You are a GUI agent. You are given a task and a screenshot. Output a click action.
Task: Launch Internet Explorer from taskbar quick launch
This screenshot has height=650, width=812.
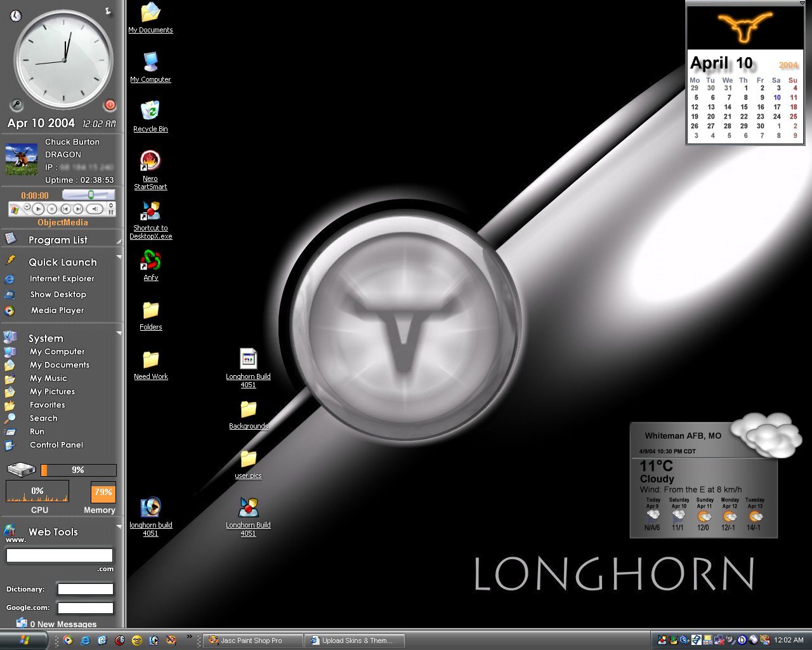85,640
